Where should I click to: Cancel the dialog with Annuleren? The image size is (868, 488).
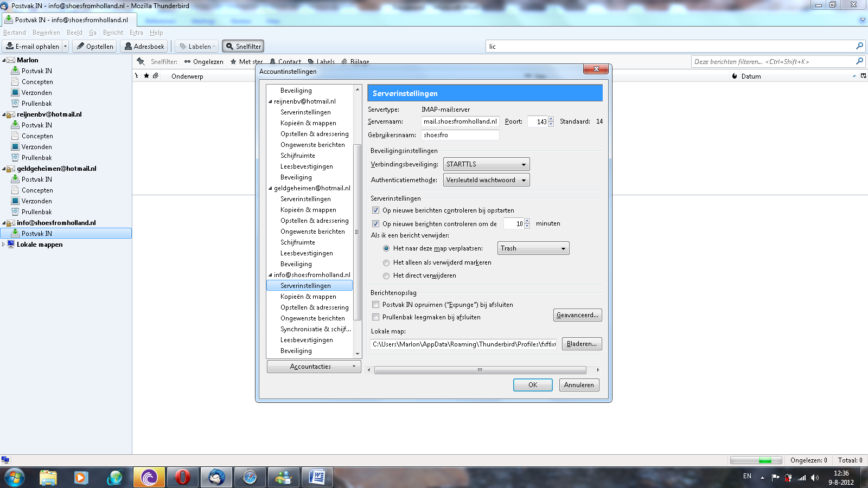pos(579,385)
